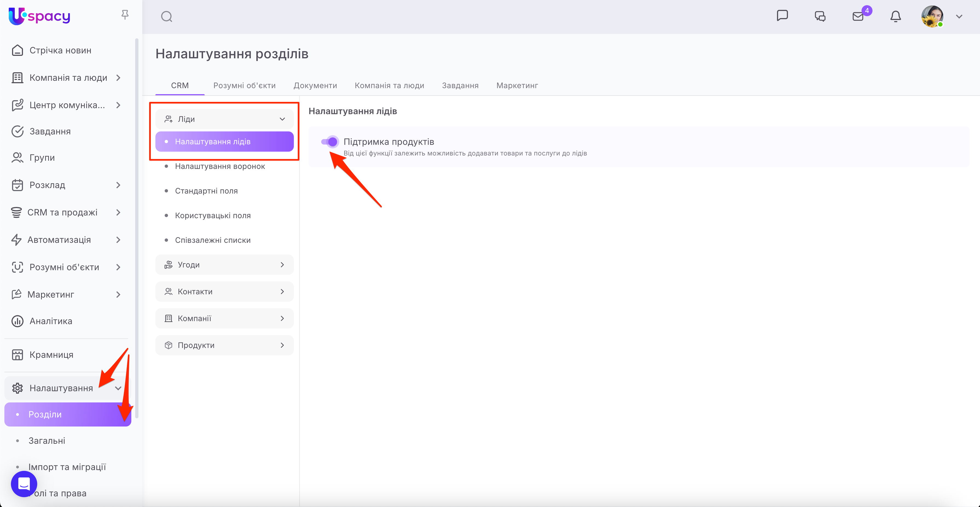Viewport: 980px width, 507px height.
Task: Open the support chat widget button
Action: point(24,484)
